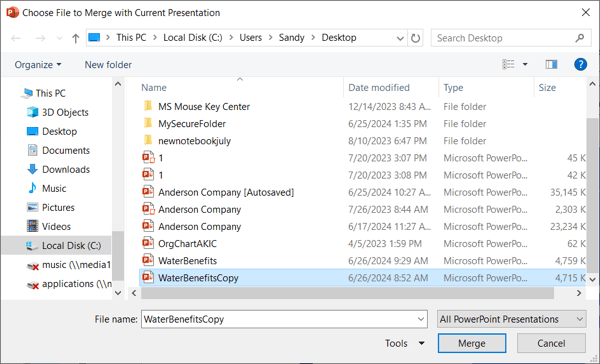Expand the Organize dropdown menu
The image size is (600, 364).
(38, 65)
